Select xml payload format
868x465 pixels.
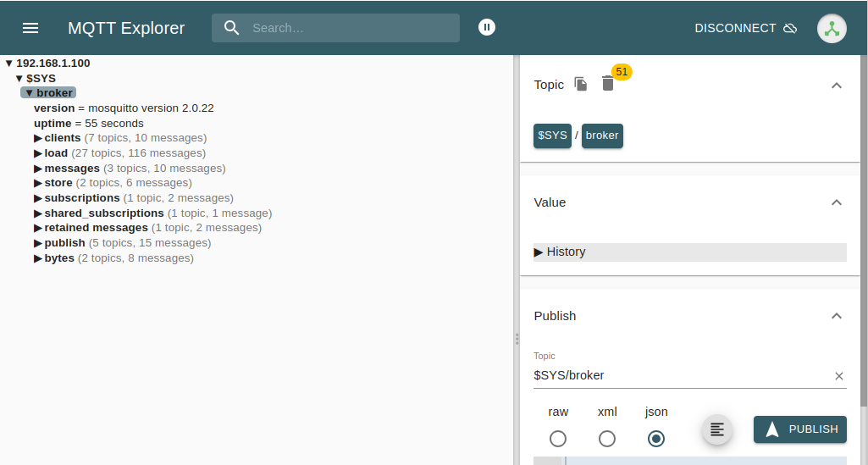pos(607,439)
